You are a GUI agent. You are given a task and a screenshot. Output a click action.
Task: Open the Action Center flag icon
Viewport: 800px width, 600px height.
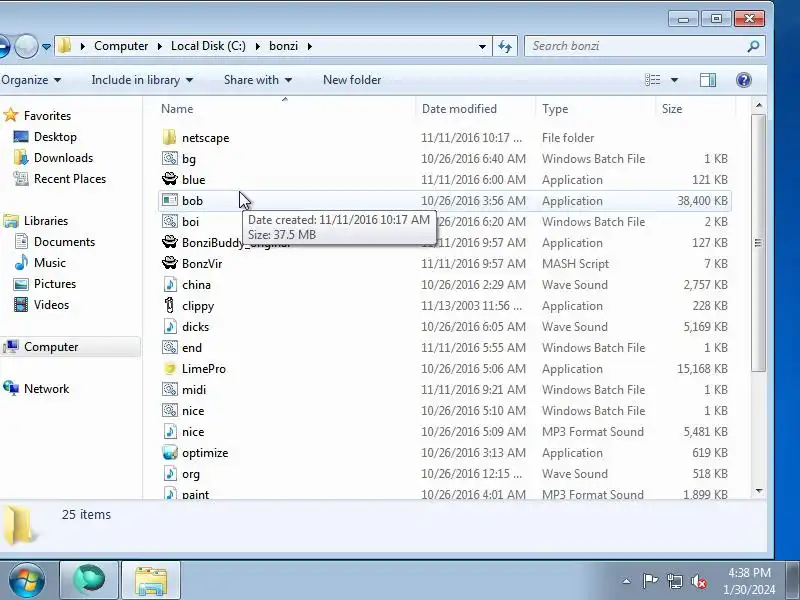point(650,581)
